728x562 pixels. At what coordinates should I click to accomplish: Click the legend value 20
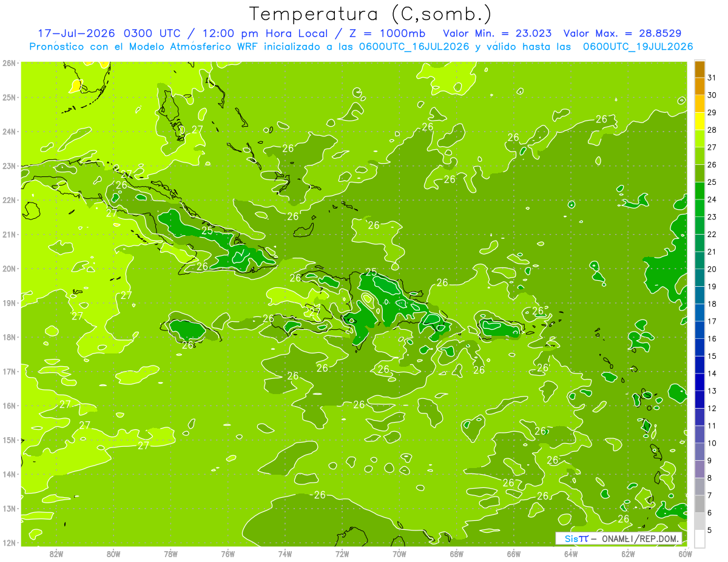pyautogui.click(x=712, y=269)
